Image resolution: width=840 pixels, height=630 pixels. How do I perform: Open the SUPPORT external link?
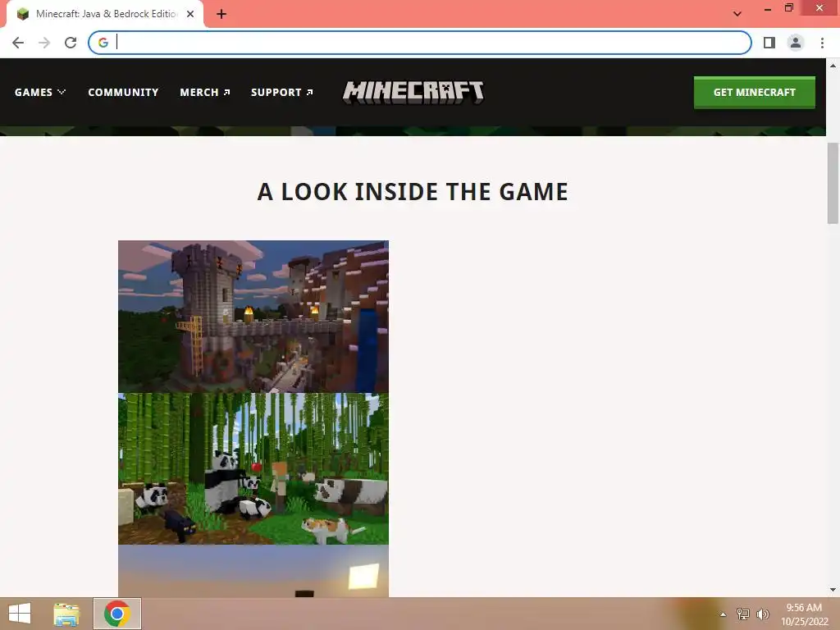(282, 92)
